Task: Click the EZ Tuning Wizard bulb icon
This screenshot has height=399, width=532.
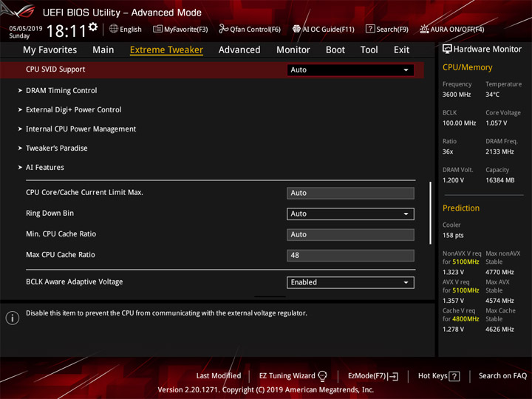Action: tap(322, 376)
